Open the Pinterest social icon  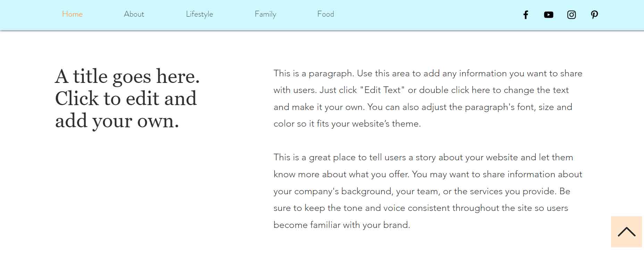(x=594, y=15)
